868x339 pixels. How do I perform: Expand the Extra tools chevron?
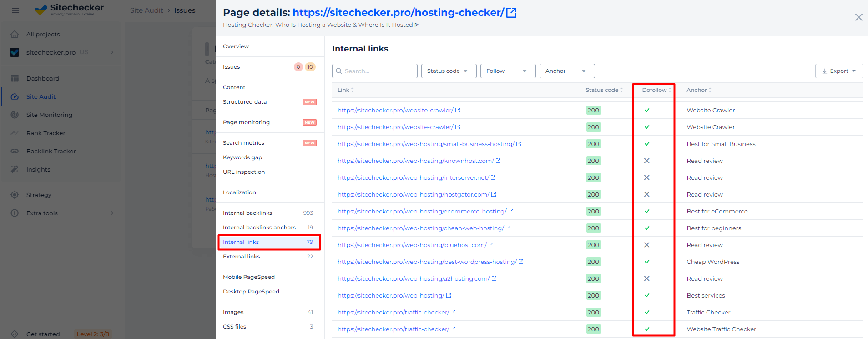coord(112,213)
